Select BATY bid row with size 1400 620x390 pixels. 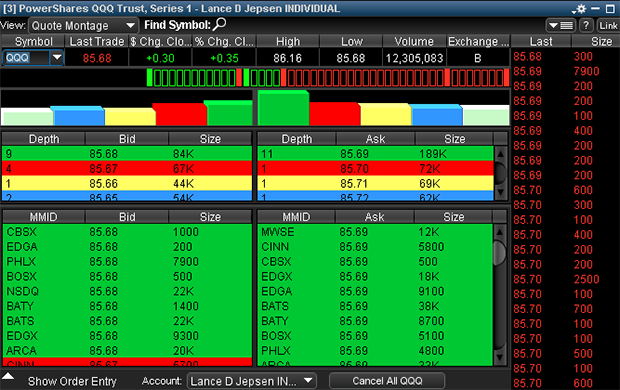click(127, 306)
